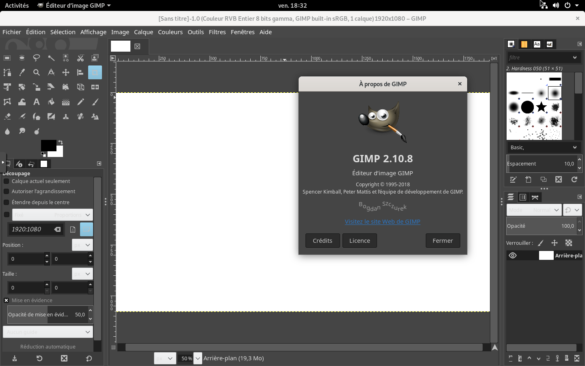Choose the Pencil tool

click(80, 102)
